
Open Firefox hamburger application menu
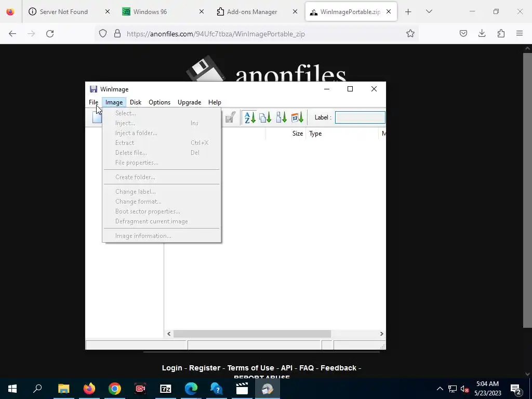point(520,34)
